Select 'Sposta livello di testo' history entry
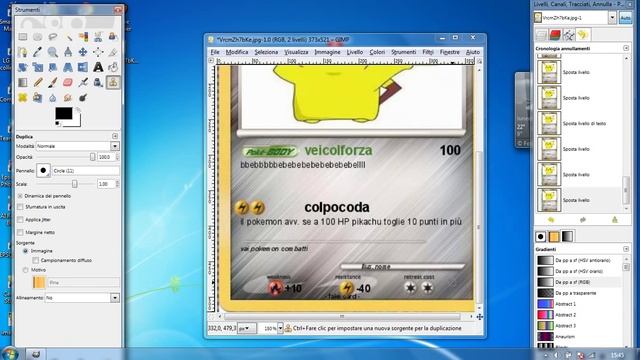This screenshot has height=360, width=640. (579, 123)
